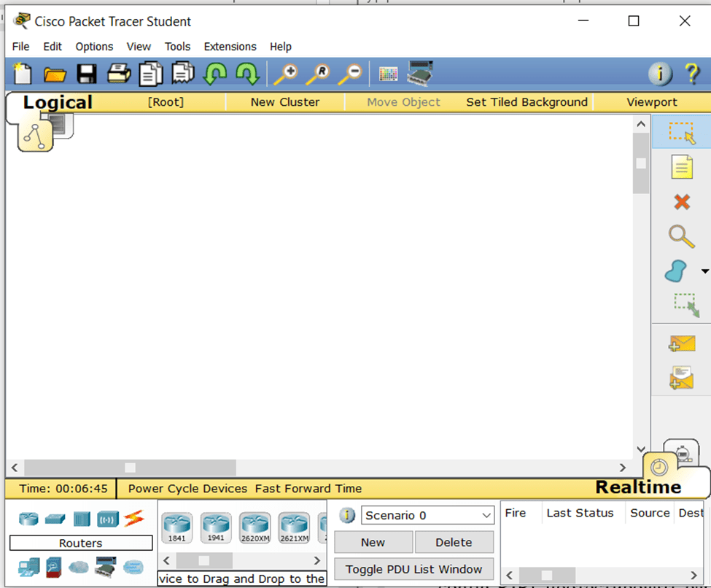Select the Hubs device category
This screenshot has height=588, width=711.
click(82, 519)
